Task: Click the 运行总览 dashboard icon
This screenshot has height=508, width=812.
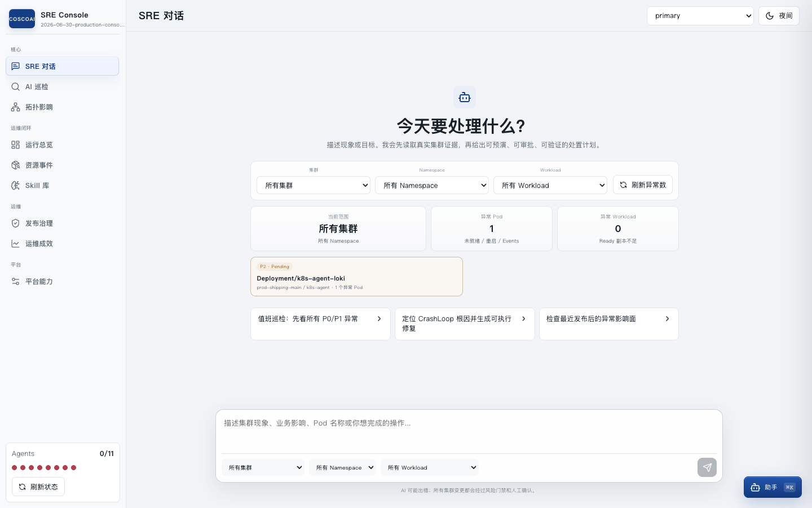Action: coord(16,144)
